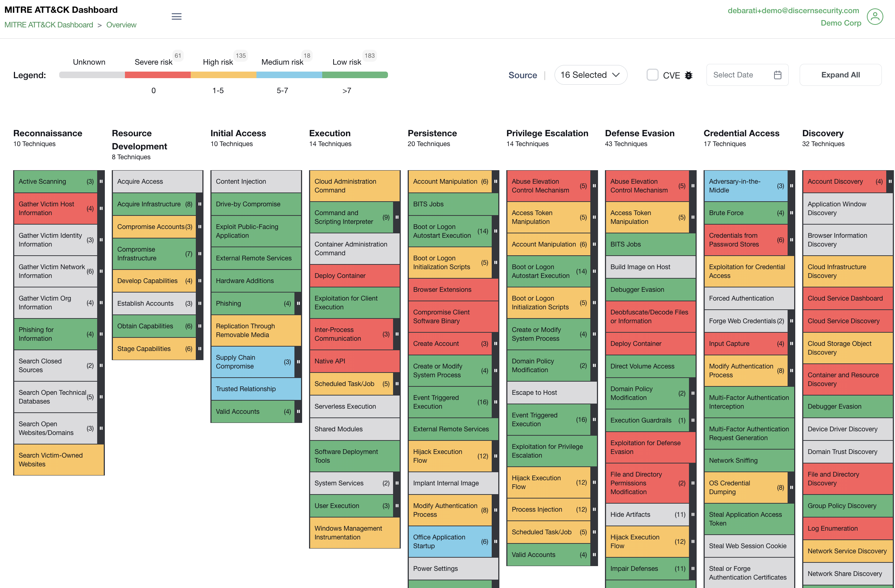This screenshot has height=588, width=895.
Task: Select the Serverless Execution technique
Action: [x=355, y=406]
